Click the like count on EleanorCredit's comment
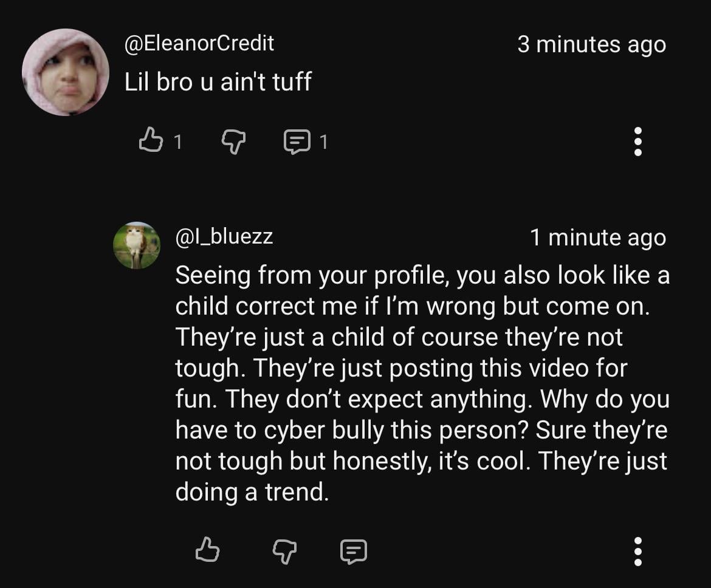The image size is (711, 588). coord(177,142)
